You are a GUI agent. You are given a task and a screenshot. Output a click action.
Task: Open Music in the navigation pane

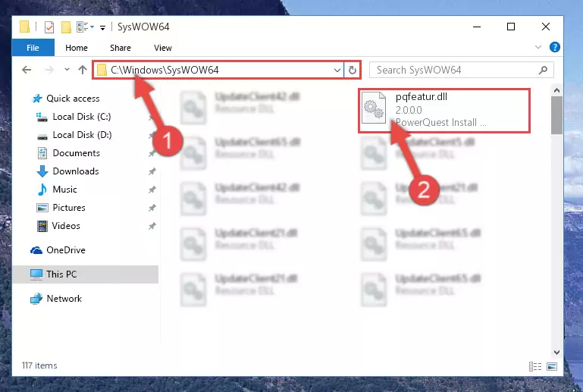pos(64,190)
